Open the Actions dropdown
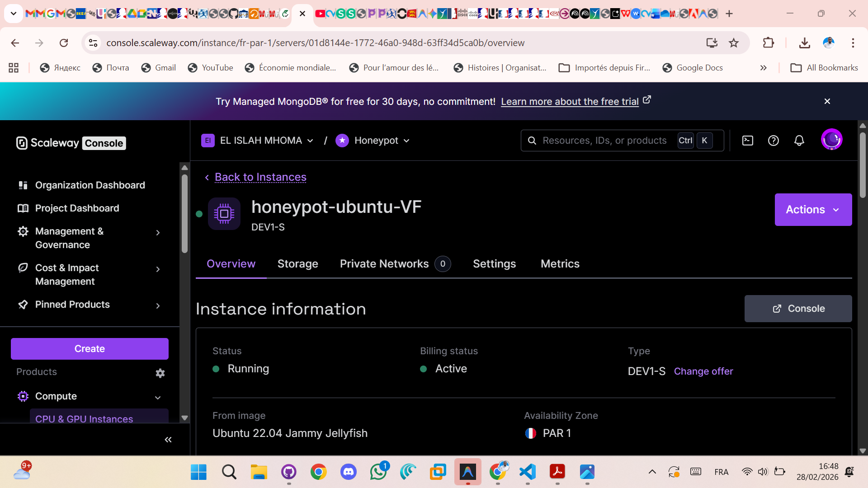This screenshot has height=488, width=868. click(x=812, y=209)
